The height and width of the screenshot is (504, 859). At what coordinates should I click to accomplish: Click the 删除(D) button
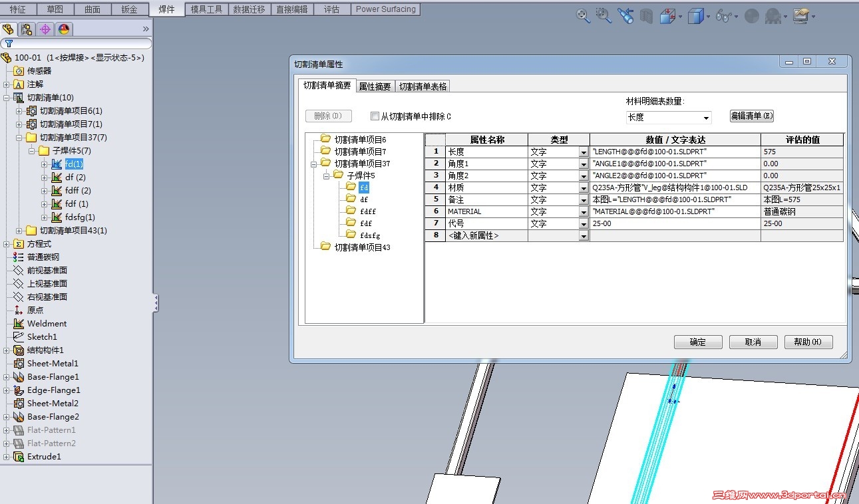329,116
